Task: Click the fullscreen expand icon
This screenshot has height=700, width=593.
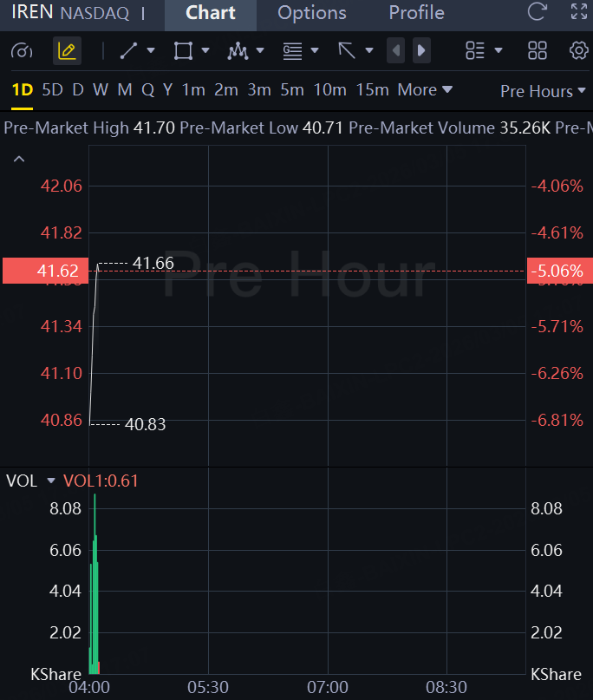Action: tap(579, 12)
